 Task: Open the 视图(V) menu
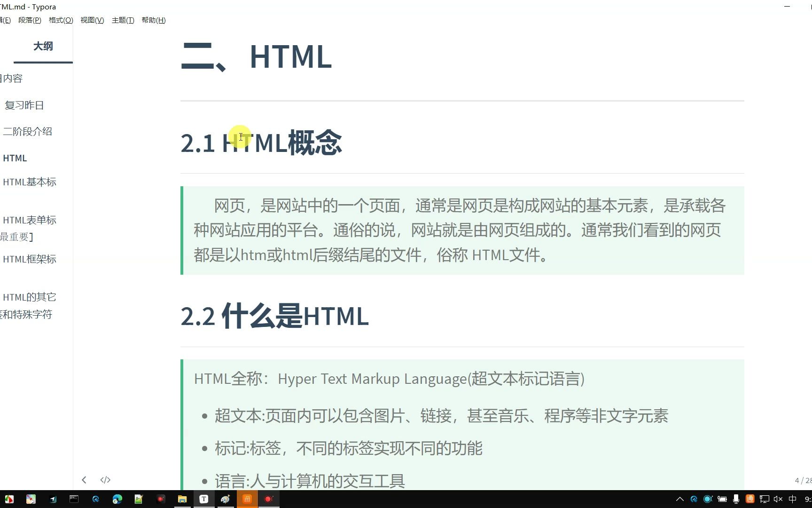(x=92, y=20)
